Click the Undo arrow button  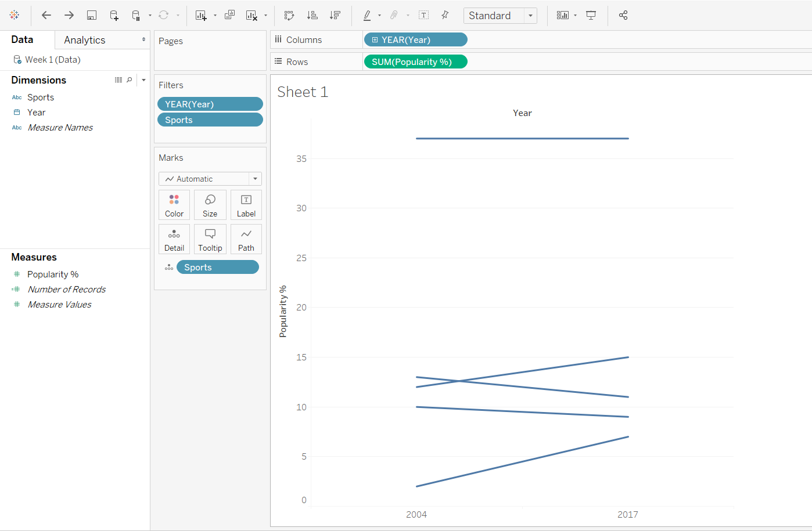tap(46, 15)
